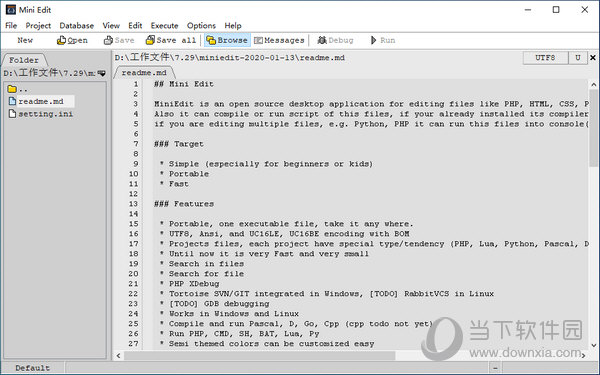Click the Debug bug icon
The width and height of the screenshot is (600, 375).
coord(322,40)
